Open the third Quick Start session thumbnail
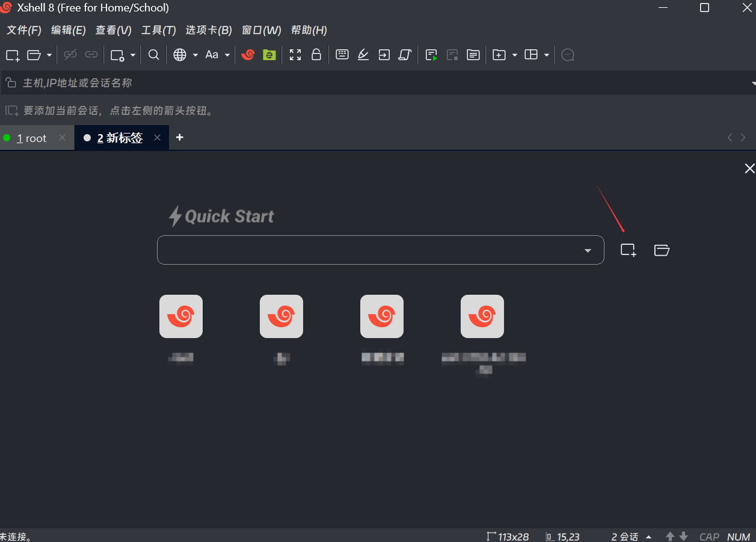756x542 pixels. [x=382, y=316]
